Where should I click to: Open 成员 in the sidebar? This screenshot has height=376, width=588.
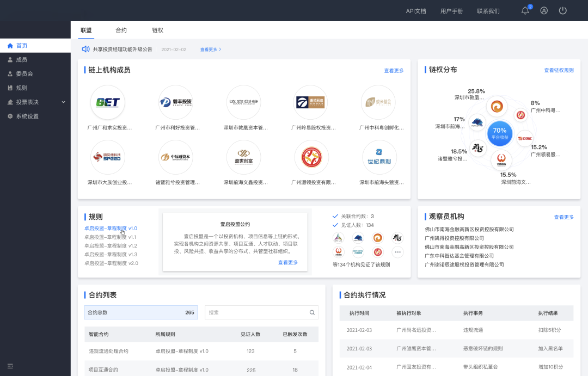pyautogui.click(x=21, y=60)
